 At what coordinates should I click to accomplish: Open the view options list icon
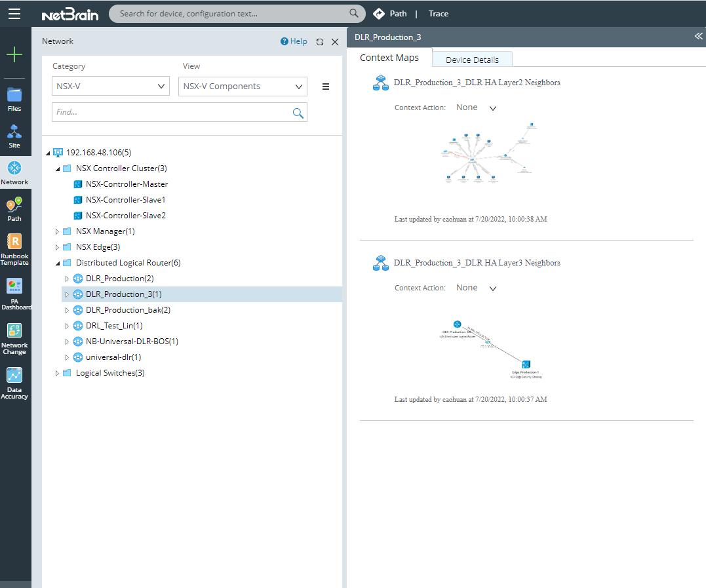[x=326, y=87]
